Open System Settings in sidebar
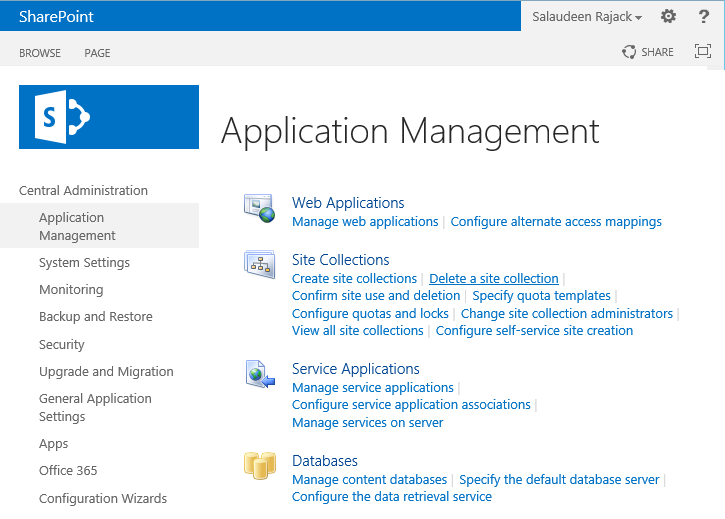Screen dimensions: 725x519 pyautogui.click(x=84, y=263)
